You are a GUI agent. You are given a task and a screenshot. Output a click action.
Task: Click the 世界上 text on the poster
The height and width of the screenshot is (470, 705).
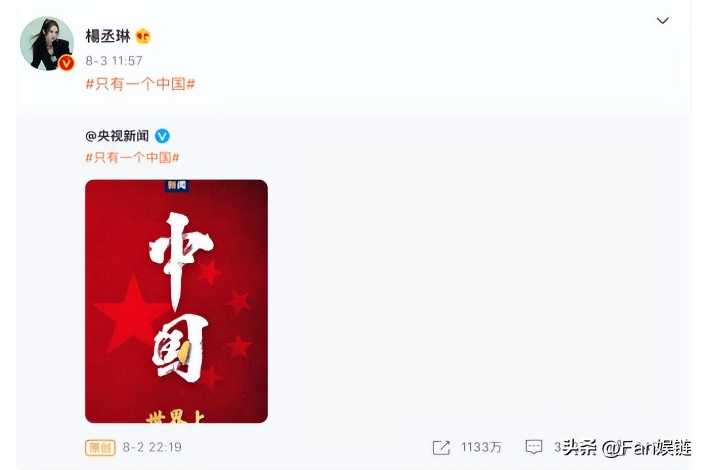(175, 416)
